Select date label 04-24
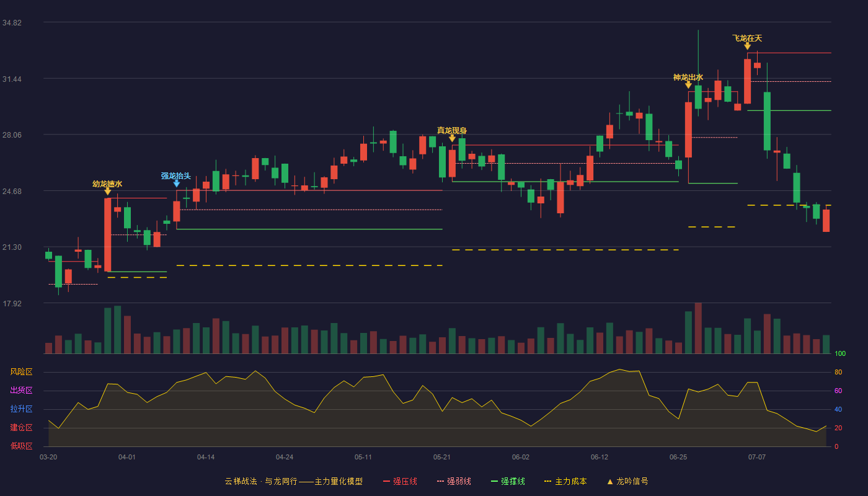Screen dimensions: 868x496 pos(285,457)
